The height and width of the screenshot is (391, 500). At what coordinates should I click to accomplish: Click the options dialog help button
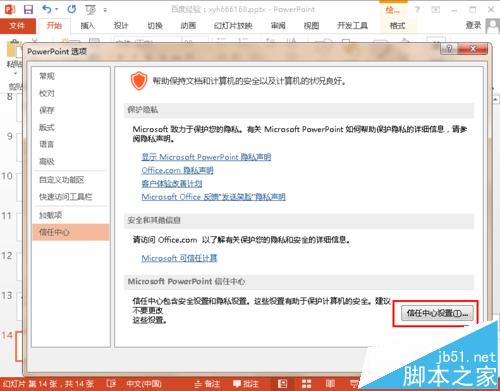pos(449,49)
